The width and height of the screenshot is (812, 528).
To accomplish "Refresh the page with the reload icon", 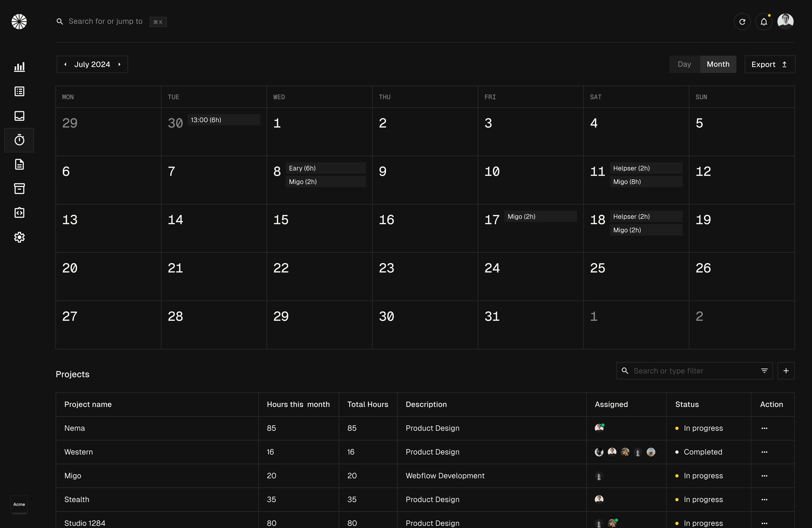I will pos(742,21).
